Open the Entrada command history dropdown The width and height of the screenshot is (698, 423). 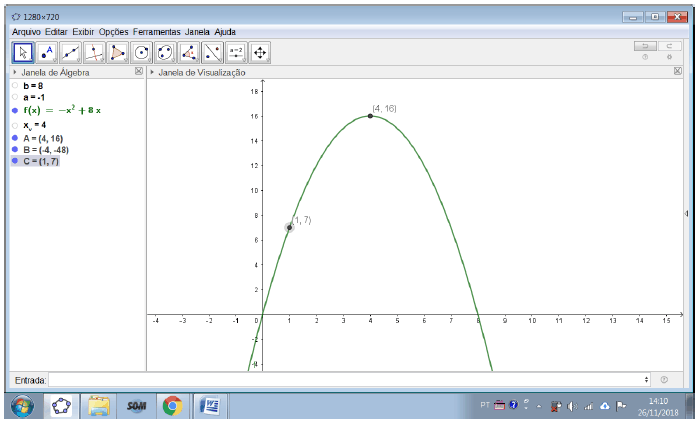(649, 380)
